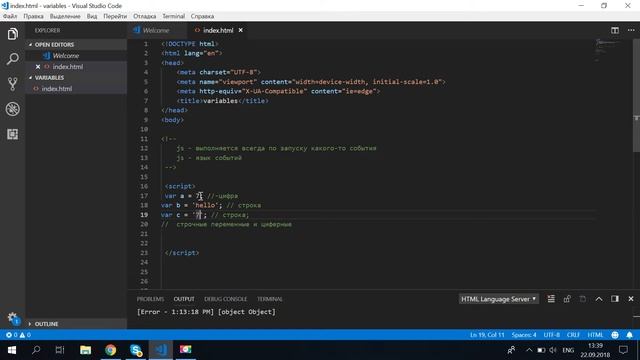Switch to the Problems panel tab

point(150,299)
